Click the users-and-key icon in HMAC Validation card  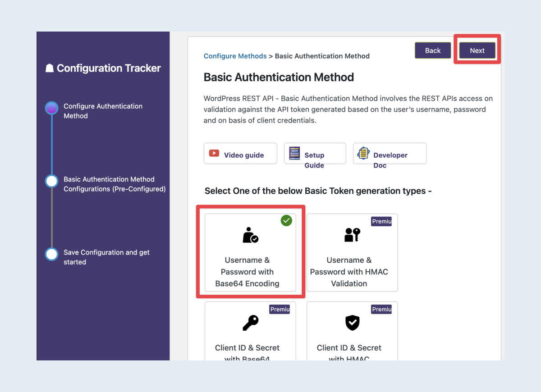tap(352, 235)
